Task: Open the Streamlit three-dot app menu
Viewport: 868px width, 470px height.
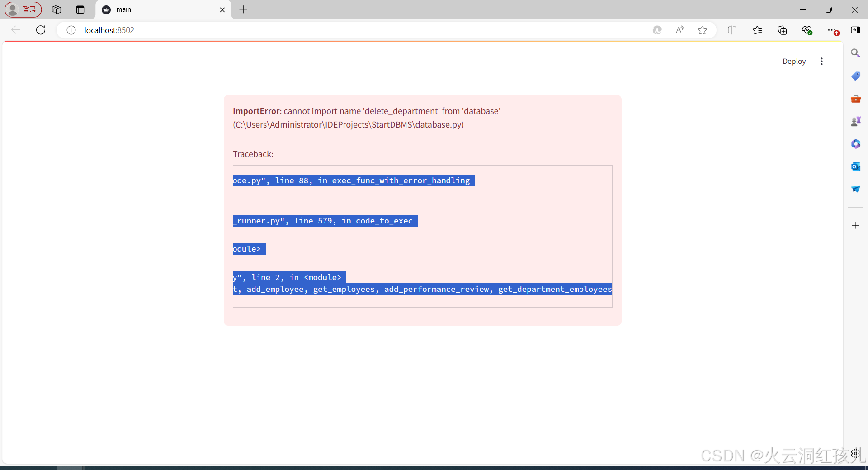Action: pyautogui.click(x=822, y=61)
